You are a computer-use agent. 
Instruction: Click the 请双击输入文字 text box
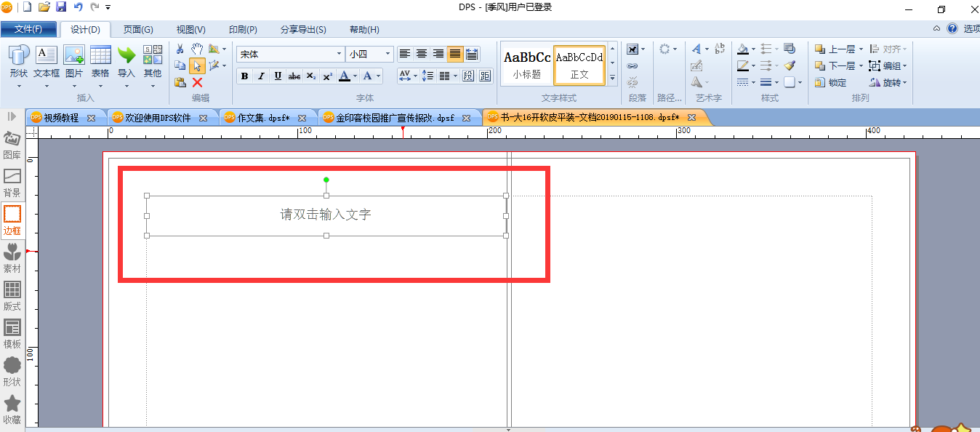326,215
